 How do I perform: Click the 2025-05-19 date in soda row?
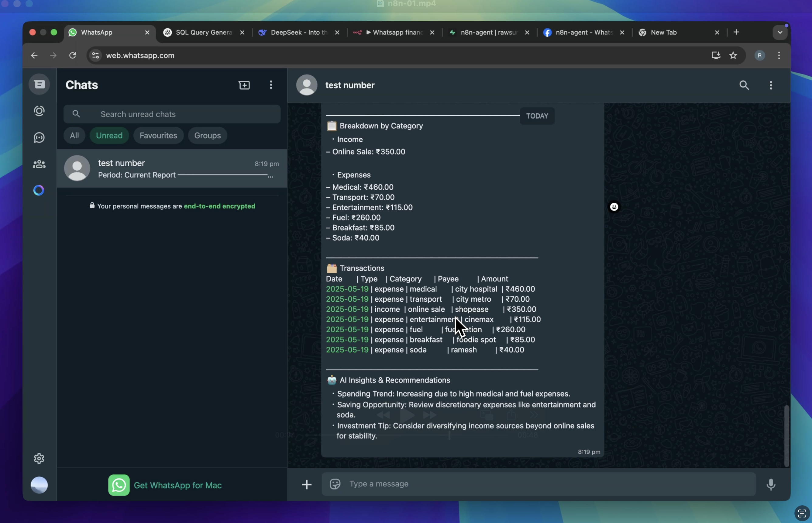347,350
